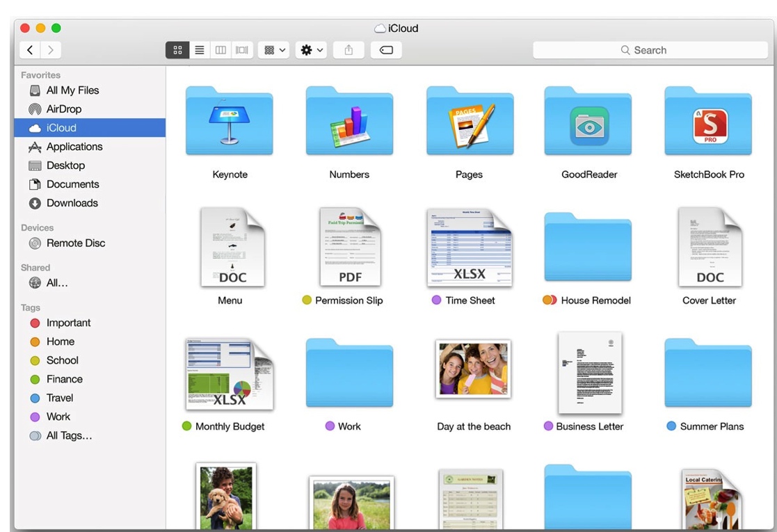Select iCloud in the sidebar
Viewport: 777px width, 532px height.
click(x=90, y=128)
